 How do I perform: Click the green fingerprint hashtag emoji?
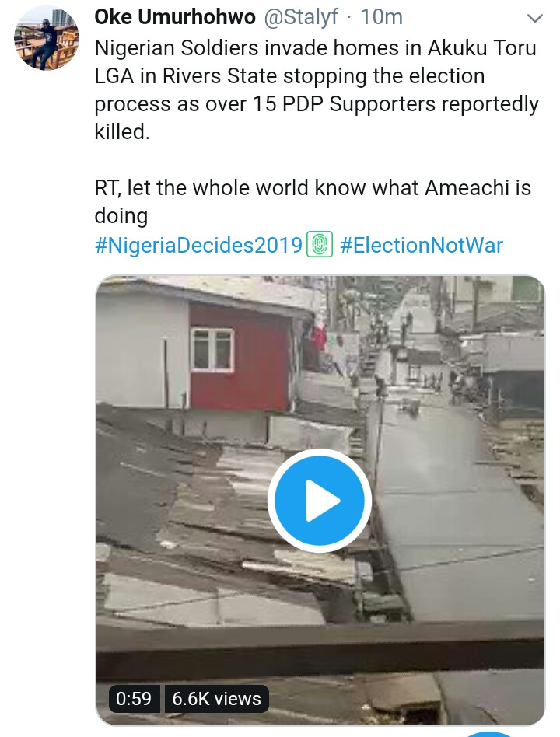tap(320, 245)
